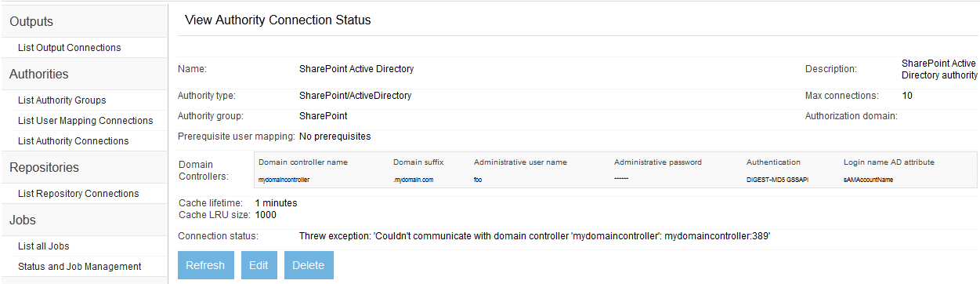Select the Authorities section header
This screenshot has height=284, width=980.
[x=84, y=75]
